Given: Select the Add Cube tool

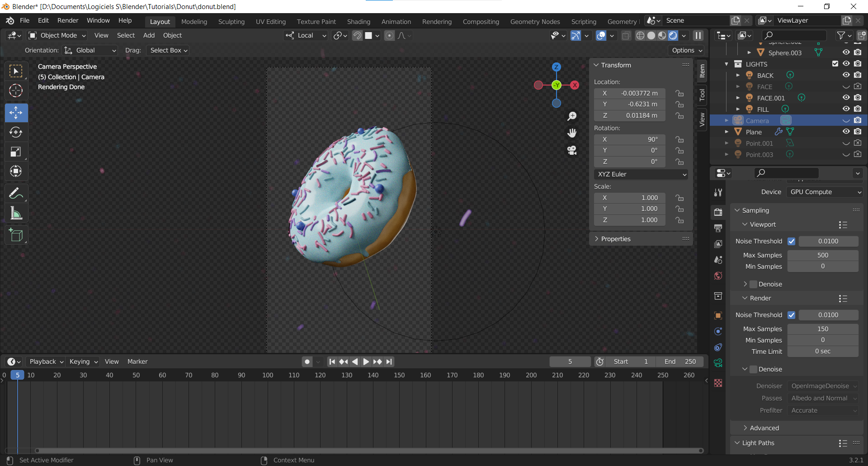Looking at the screenshot, I should 16,235.
